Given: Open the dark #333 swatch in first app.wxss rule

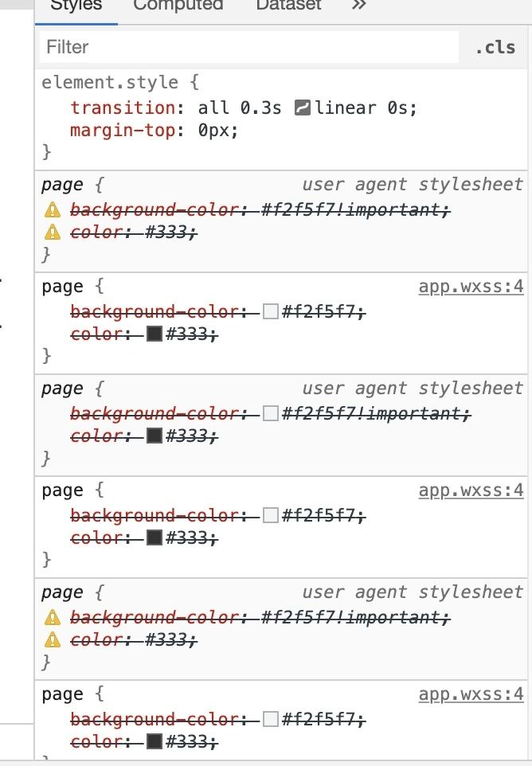Looking at the screenshot, I should [155, 334].
